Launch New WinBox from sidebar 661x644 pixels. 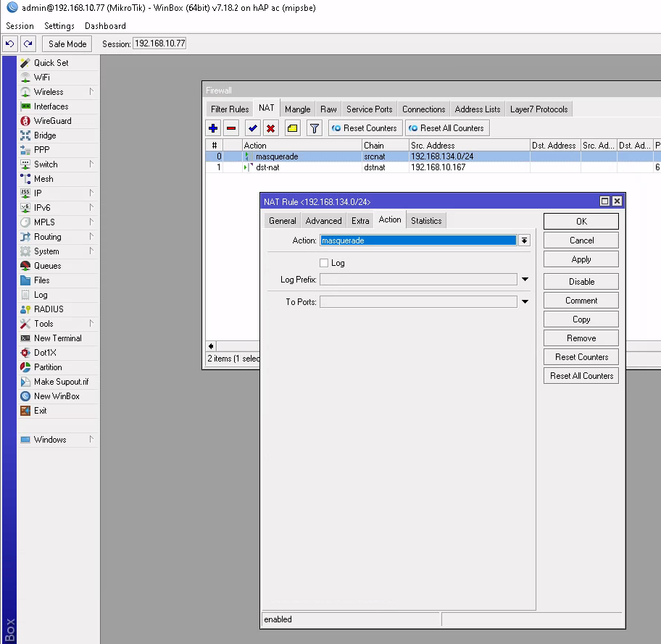click(57, 396)
